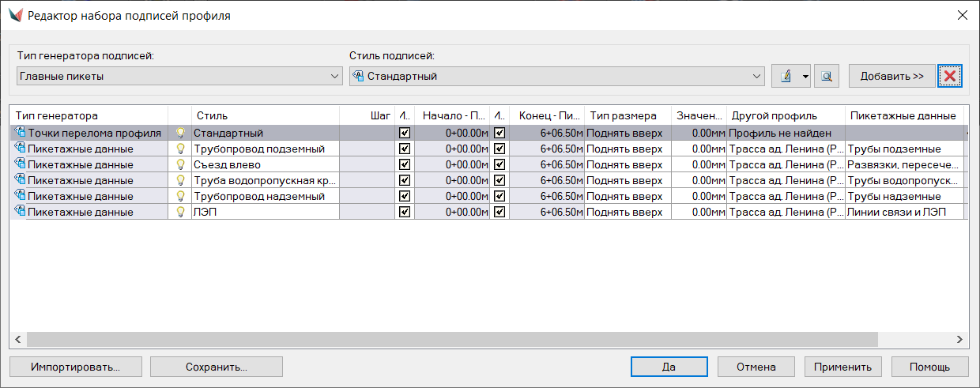Image resolution: width=980 pixels, height=388 pixels.
Task: Delete the selected label with the red X
Action: click(x=950, y=77)
